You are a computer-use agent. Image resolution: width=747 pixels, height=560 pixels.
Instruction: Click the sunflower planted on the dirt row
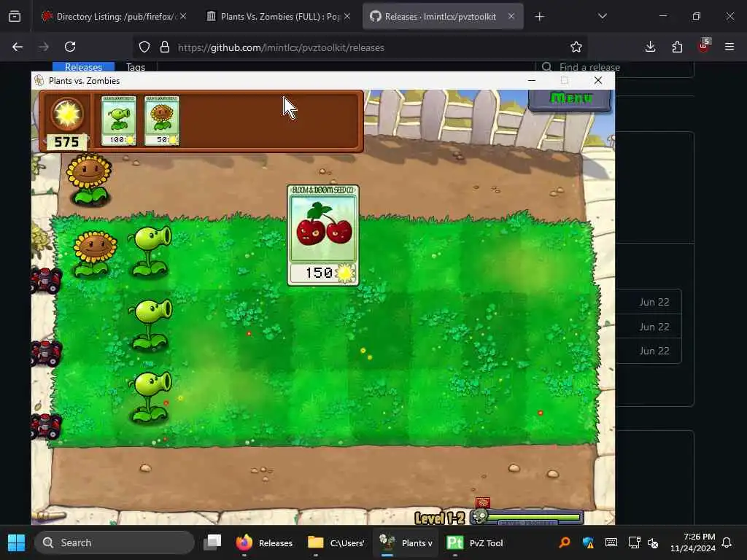89,180
